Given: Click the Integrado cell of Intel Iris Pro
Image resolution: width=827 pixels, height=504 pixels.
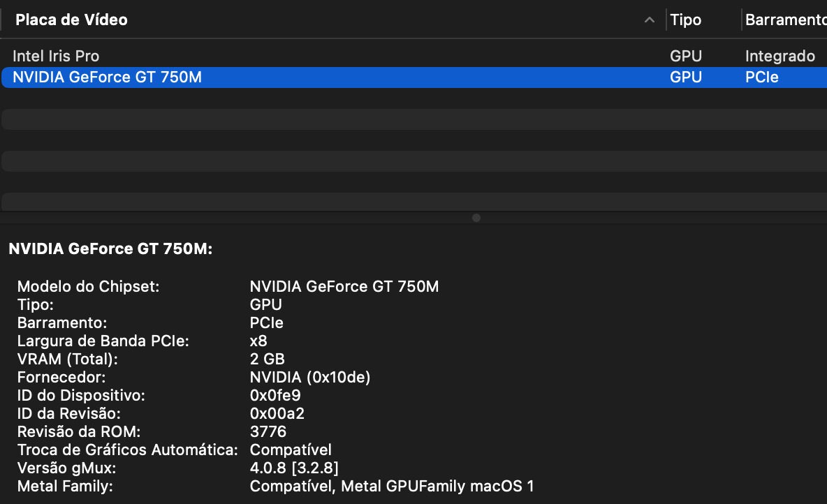Looking at the screenshot, I should click(780, 56).
